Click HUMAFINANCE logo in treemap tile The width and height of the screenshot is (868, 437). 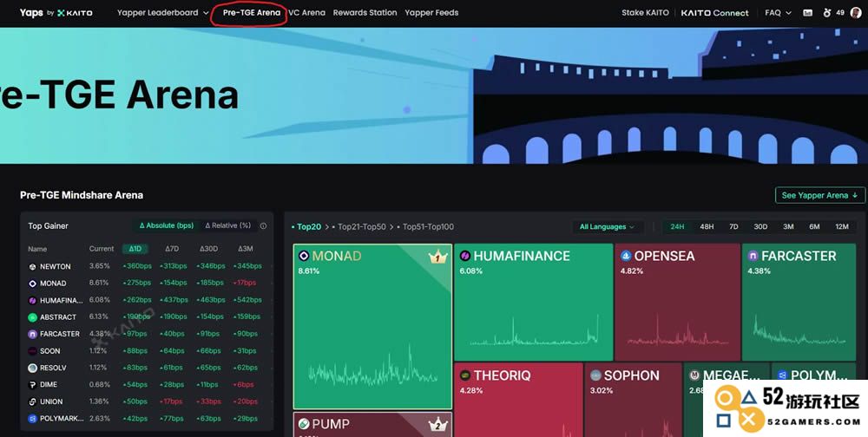[x=465, y=256]
